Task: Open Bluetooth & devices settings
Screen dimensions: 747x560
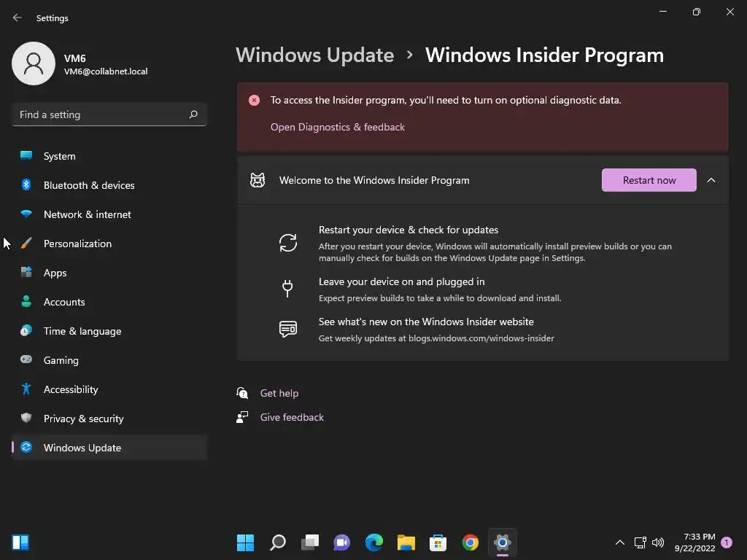Action: tap(109, 184)
